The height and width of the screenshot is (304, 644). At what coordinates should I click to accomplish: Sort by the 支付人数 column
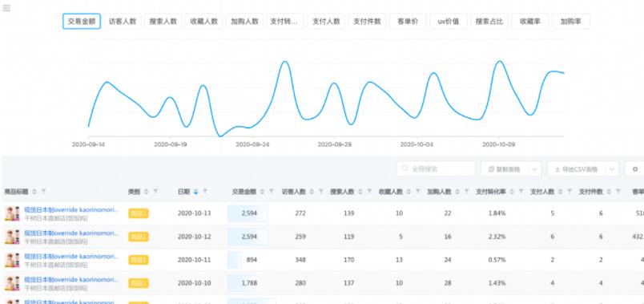[560, 192]
